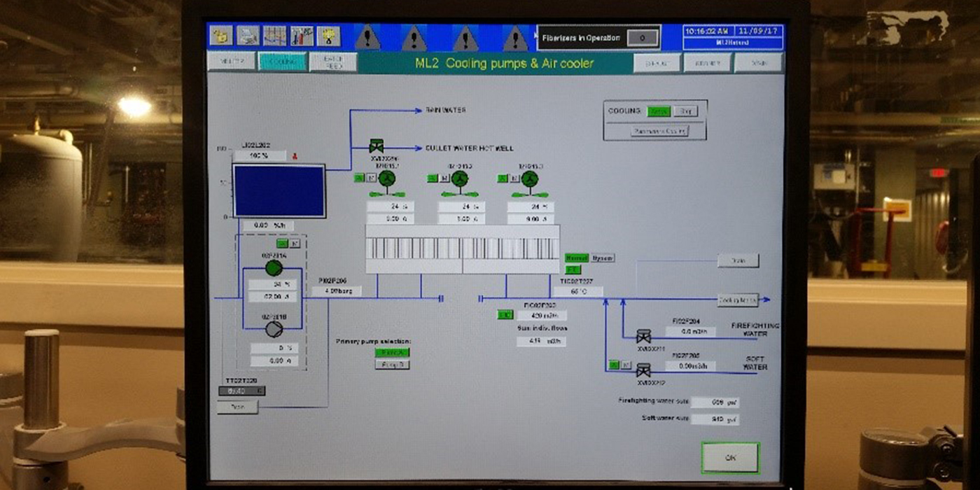Viewport: 980px width, 490px height.
Task: Click the leftmost yellow toolbar icon
Action: (221, 36)
